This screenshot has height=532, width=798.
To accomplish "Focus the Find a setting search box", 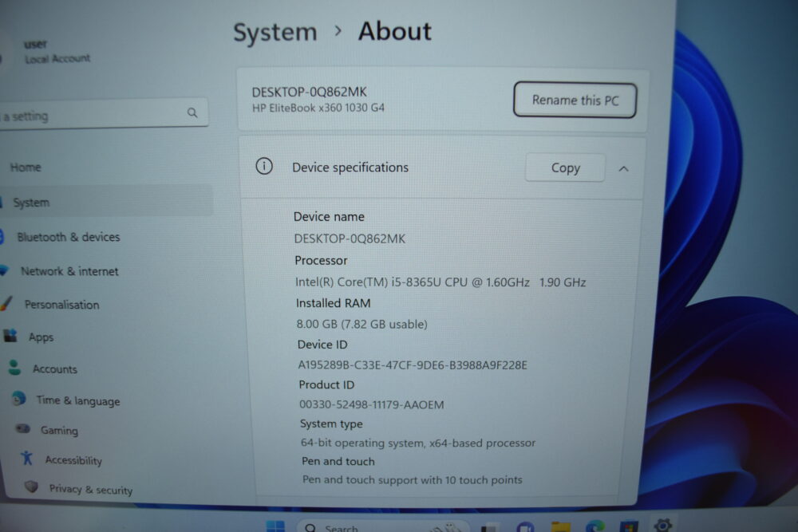I will pos(103,114).
